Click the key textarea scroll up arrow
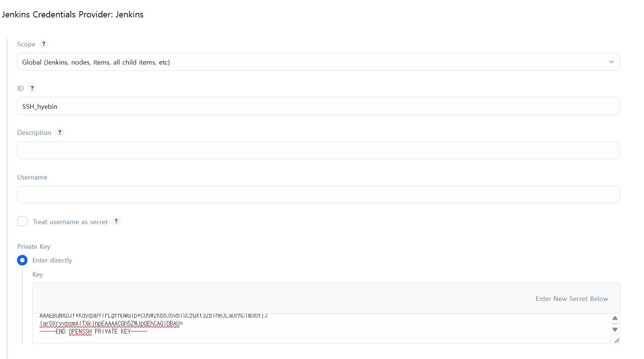This screenshot has width=644, height=359. [615, 318]
